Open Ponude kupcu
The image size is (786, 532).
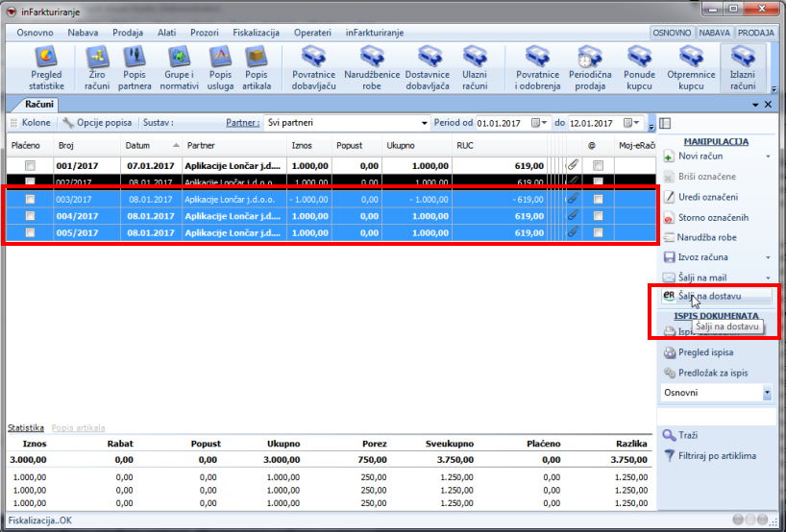[639, 68]
